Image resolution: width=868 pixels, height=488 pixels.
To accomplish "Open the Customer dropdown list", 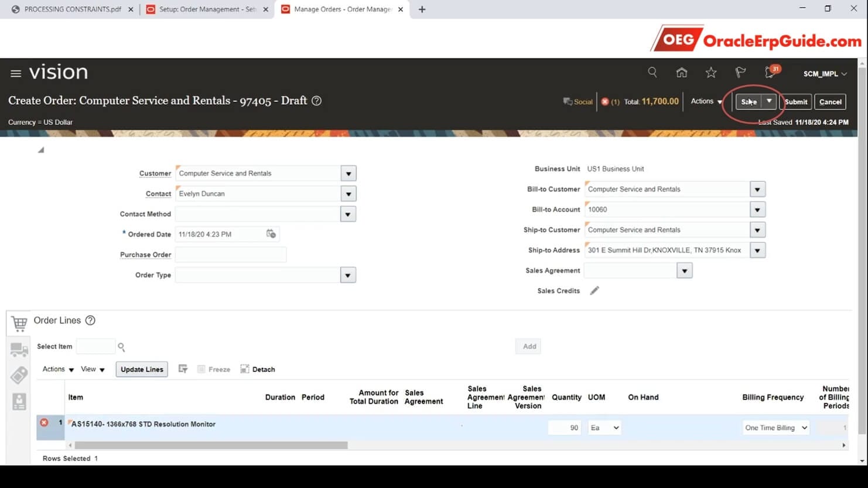I will click(348, 173).
